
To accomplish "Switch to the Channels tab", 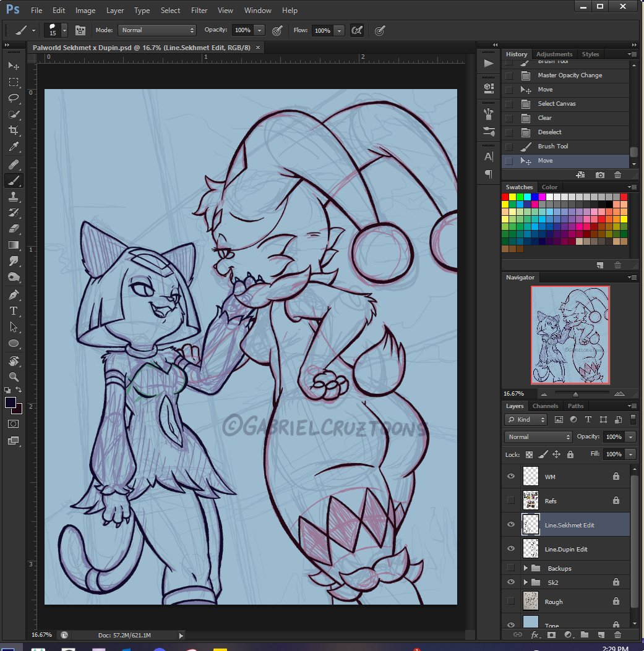I will click(545, 406).
